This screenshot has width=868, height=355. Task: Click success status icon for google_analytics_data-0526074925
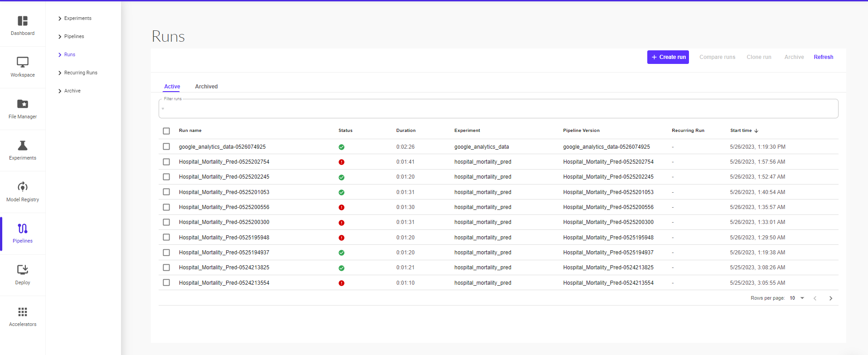click(341, 147)
